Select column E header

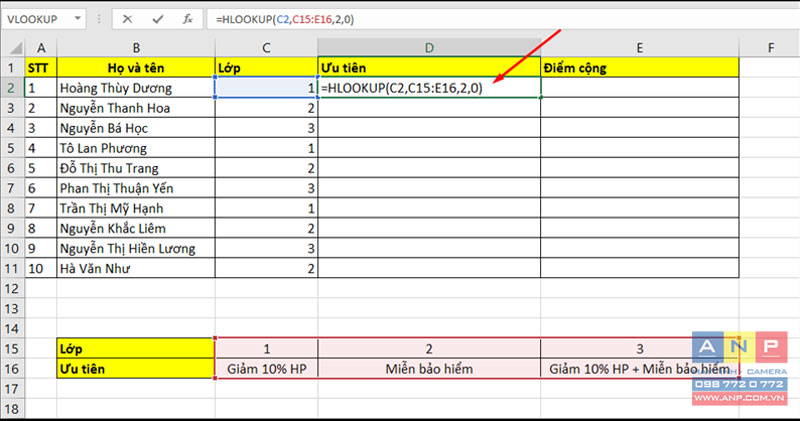(x=639, y=48)
